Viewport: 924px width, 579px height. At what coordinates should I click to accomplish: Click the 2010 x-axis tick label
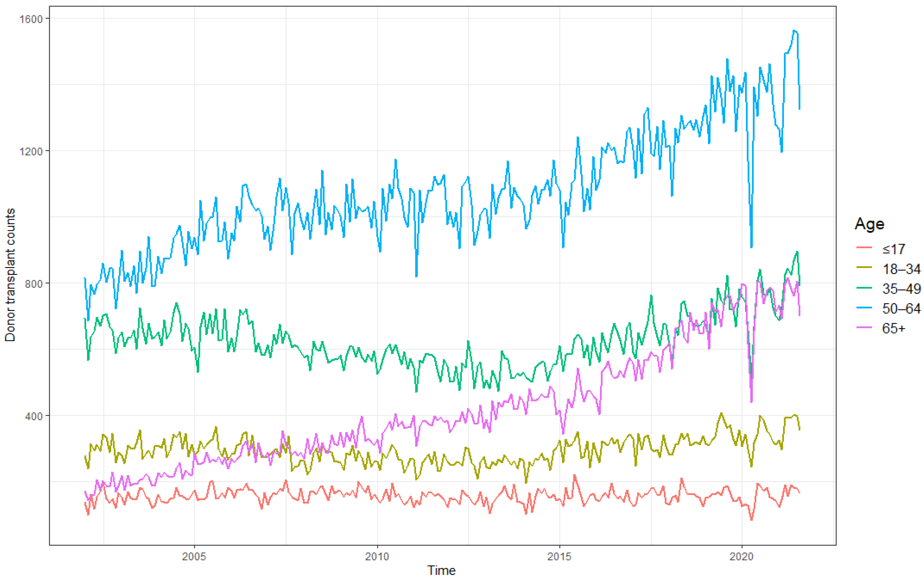[377, 556]
